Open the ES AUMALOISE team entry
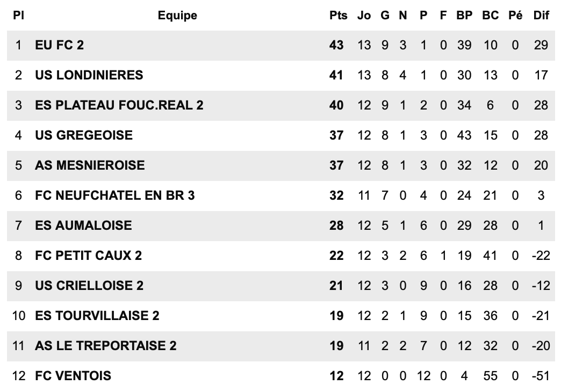Image resolution: width=561 pixels, height=392 pixels. (83, 225)
